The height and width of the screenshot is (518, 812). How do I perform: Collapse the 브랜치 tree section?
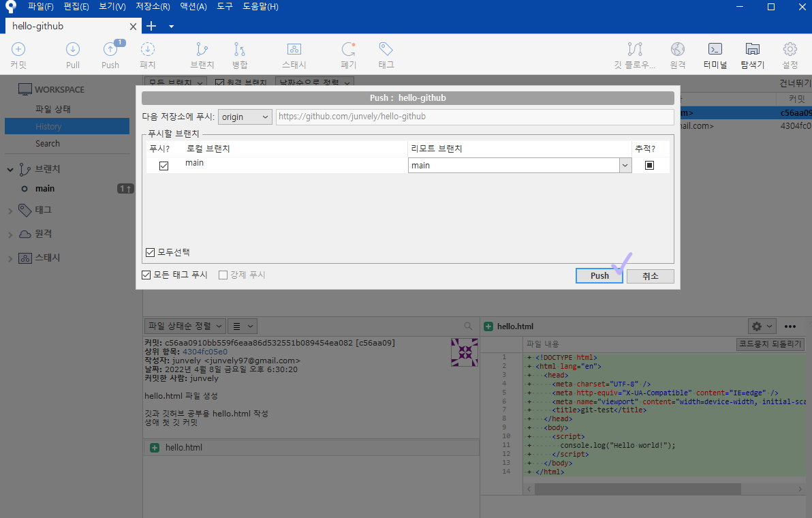click(x=10, y=170)
